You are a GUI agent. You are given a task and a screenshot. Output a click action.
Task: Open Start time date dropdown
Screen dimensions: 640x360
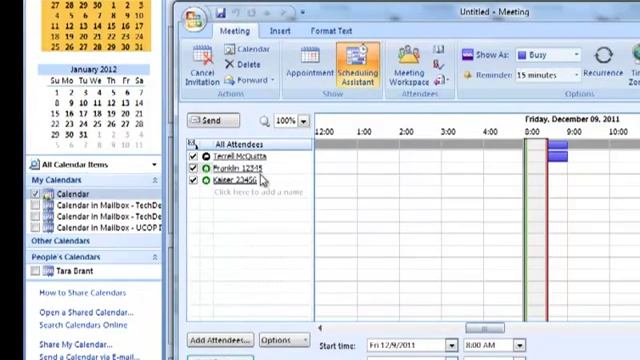[451, 346]
